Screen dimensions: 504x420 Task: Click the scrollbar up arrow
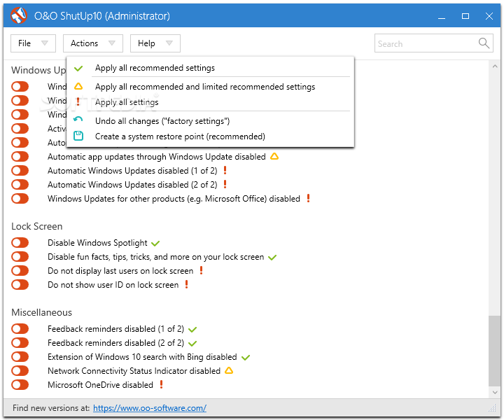(495, 66)
